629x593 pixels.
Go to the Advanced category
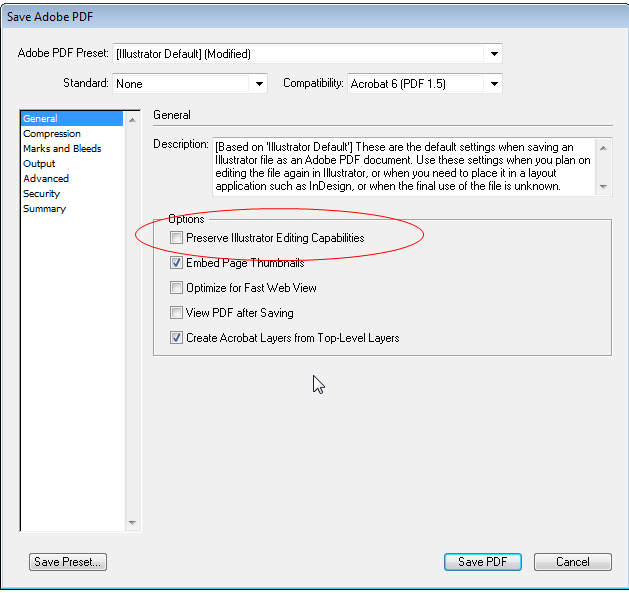[46, 179]
